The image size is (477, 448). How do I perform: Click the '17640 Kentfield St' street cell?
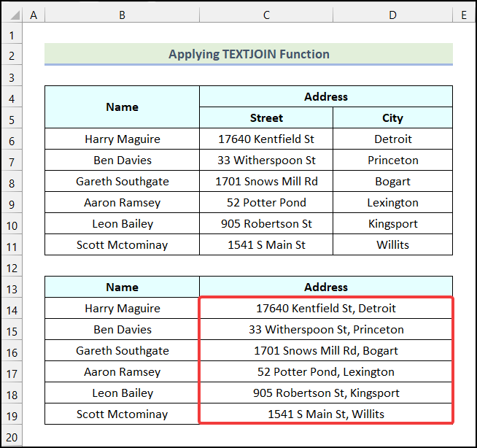pos(266,139)
